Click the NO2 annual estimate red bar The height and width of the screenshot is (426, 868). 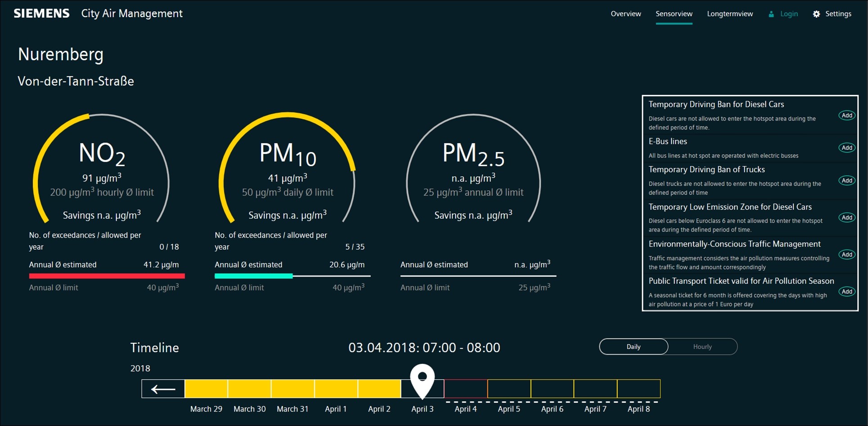point(107,276)
